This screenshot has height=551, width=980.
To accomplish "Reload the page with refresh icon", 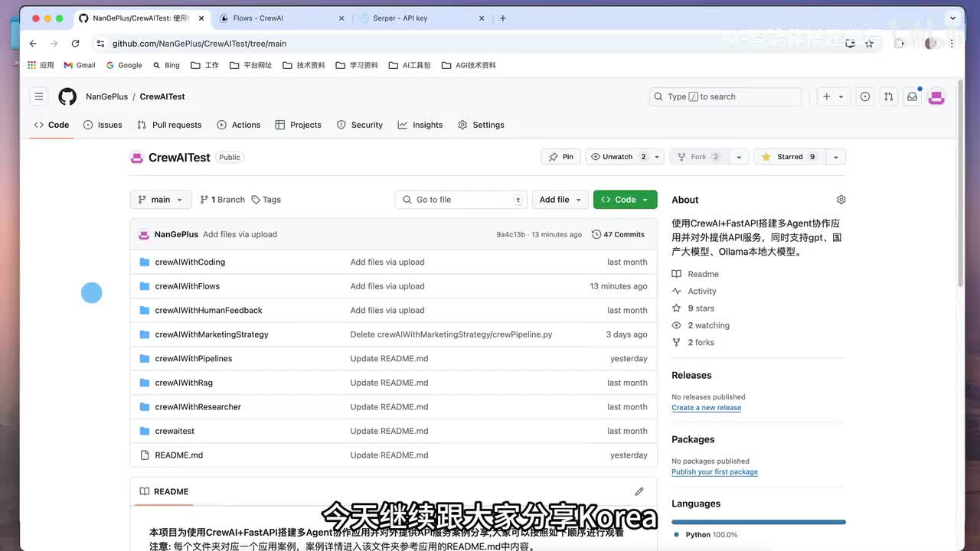I will pyautogui.click(x=75, y=44).
